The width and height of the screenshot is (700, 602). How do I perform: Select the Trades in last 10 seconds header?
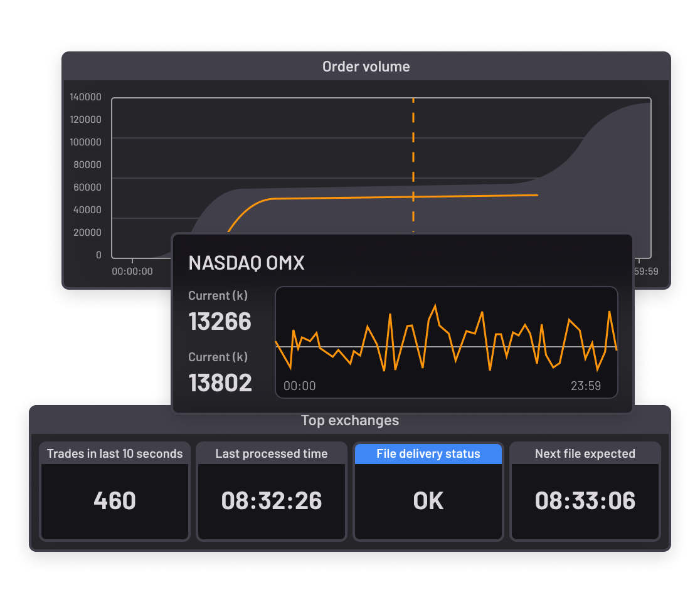pos(115,453)
